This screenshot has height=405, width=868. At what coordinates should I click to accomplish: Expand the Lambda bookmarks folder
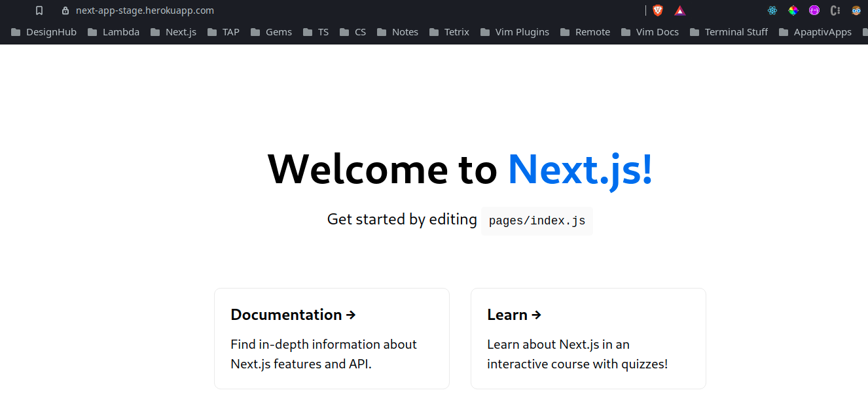tap(113, 32)
